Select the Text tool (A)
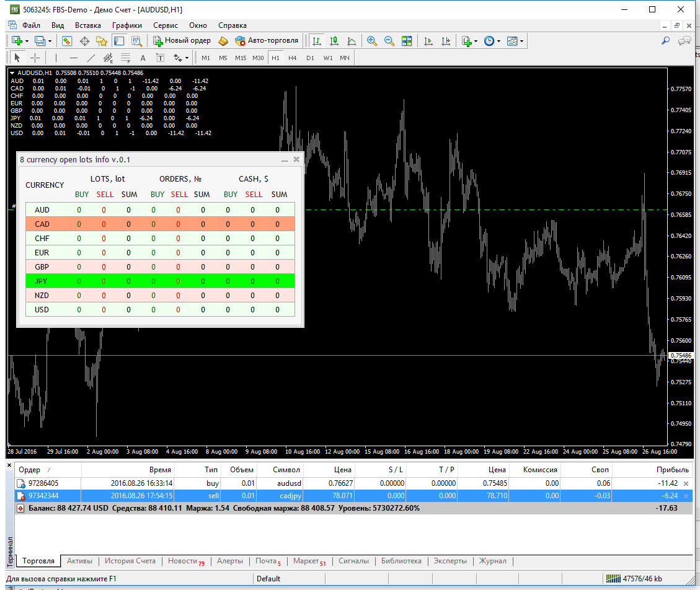This screenshot has width=700, height=590. pos(143,58)
